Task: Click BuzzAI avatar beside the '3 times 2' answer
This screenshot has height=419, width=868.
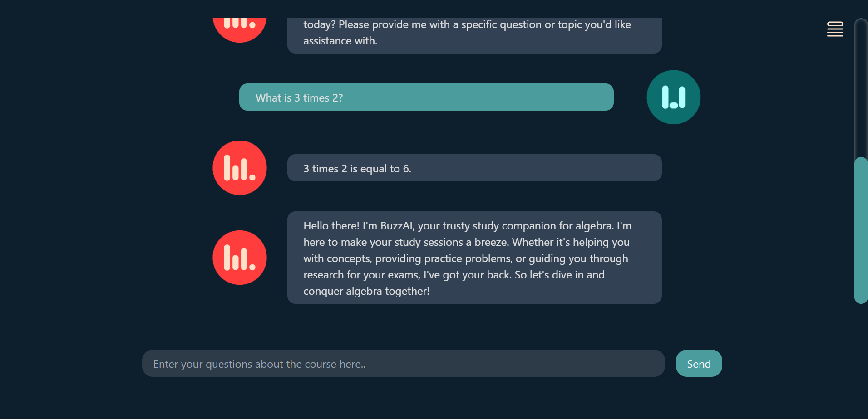Action: click(240, 168)
